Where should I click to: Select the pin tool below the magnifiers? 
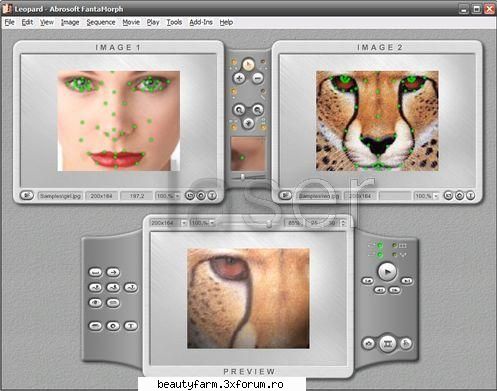coord(248,123)
